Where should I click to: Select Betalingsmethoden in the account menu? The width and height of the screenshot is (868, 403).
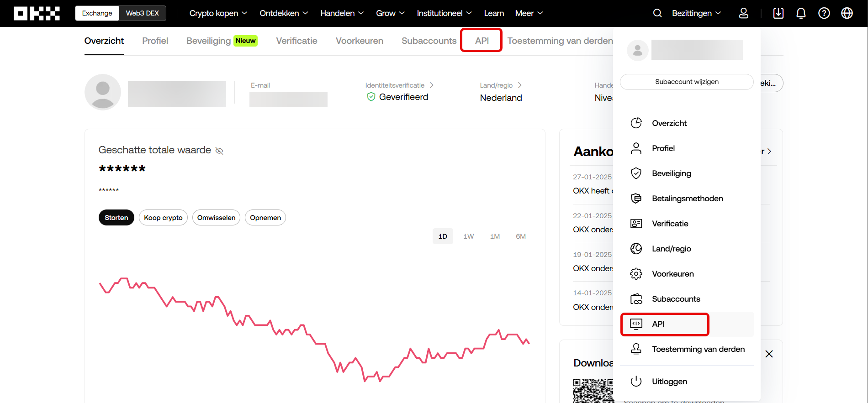click(687, 199)
